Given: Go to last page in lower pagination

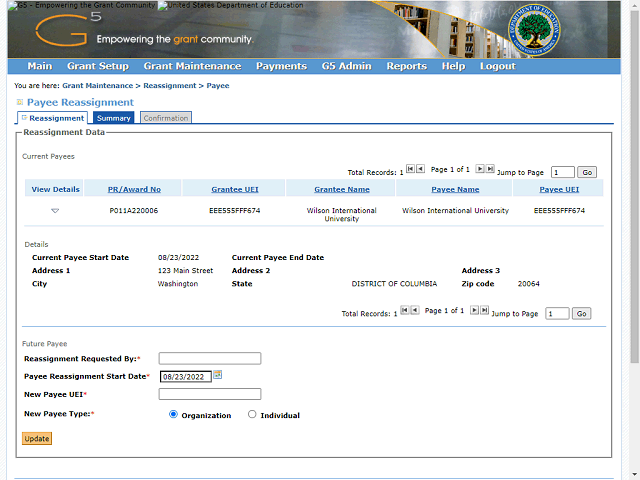Looking at the screenshot, I should tap(484, 310).
